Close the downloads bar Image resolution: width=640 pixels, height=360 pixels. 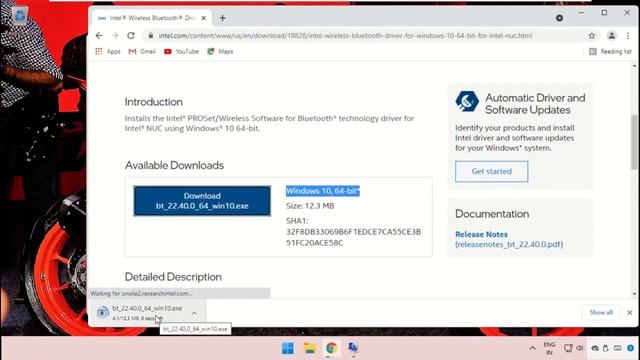pos(629,312)
